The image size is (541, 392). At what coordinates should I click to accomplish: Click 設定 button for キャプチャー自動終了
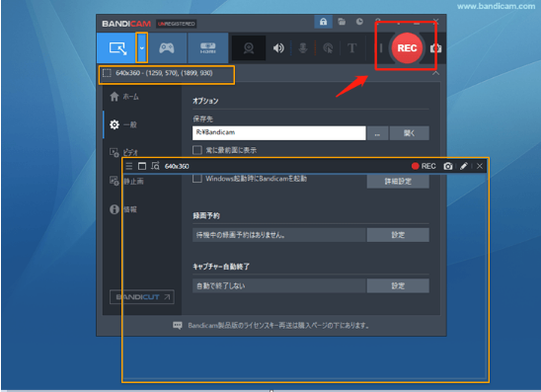point(398,285)
